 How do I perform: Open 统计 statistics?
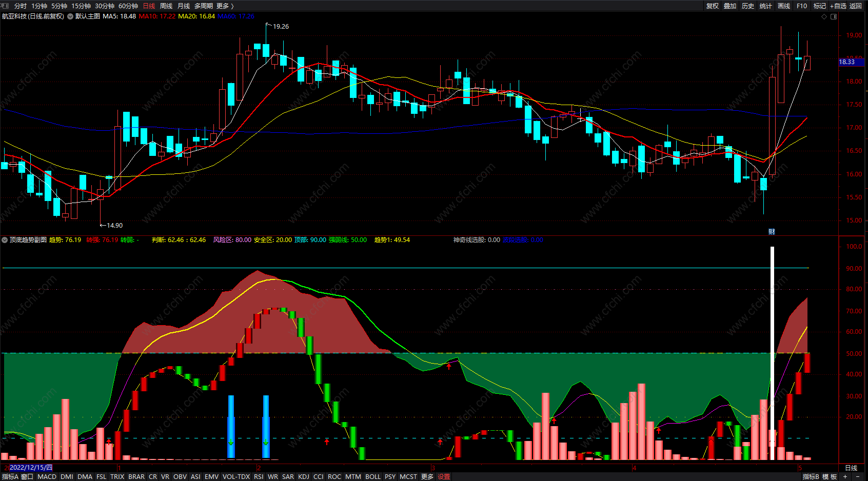point(766,6)
